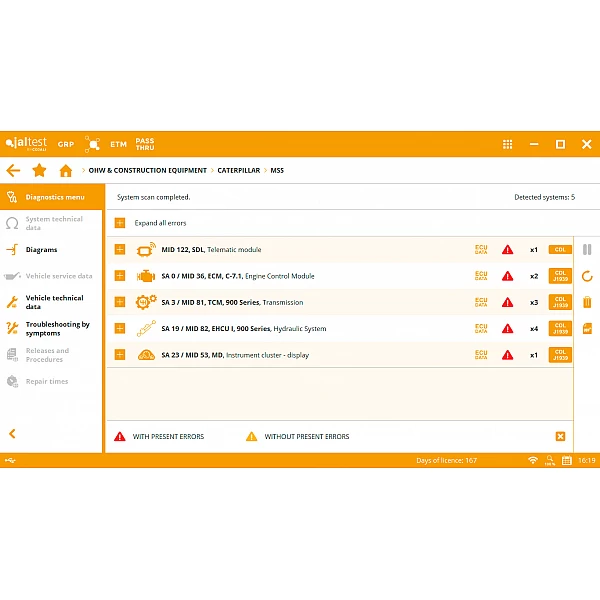The height and width of the screenshot is (600, 600).
Task: Click the favorites star icon
Action: (x=39, y=170)
